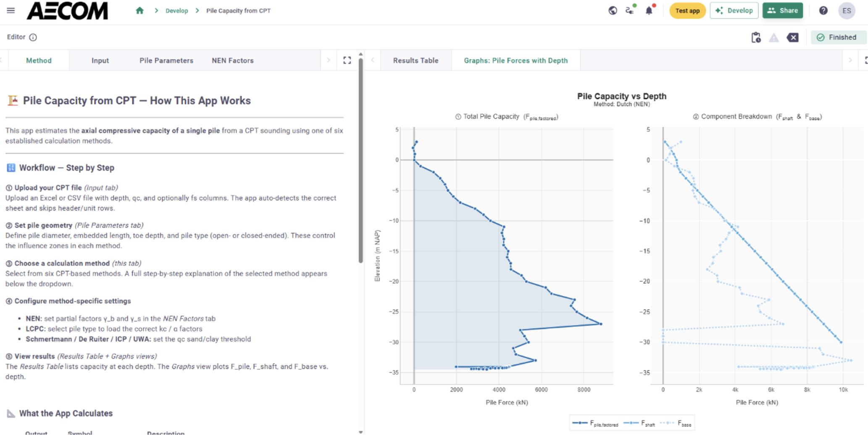This screenshot has width=868, height=435.
Task: Go to the home page icon
Action: click(140, 11)
